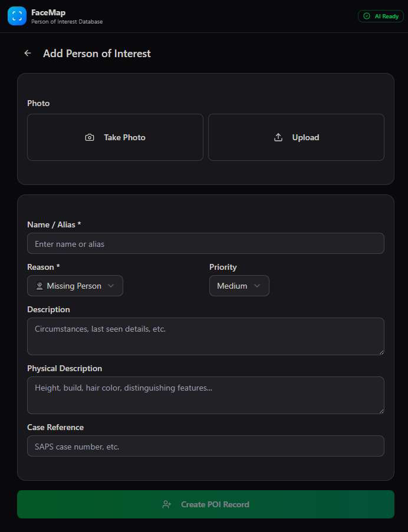Viewport: 408px width, 532px height.
Task: Click the AI Ready checkmark icon
Action: click(x=367, y=16)
